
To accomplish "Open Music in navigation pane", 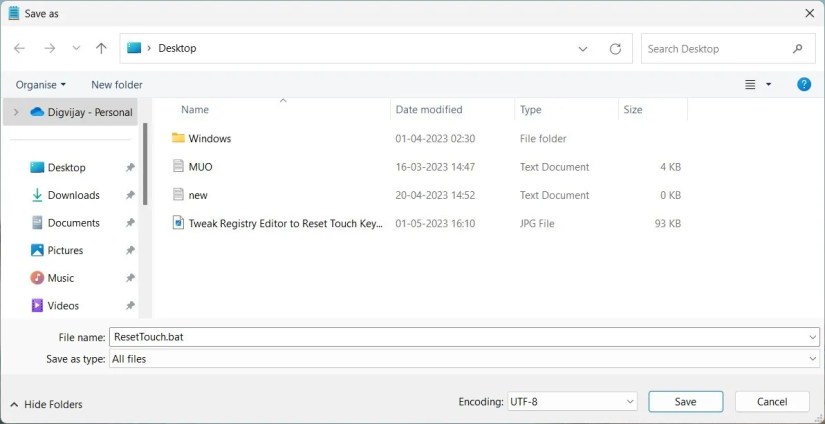I will pyautogui.click(x=61, y=278).
